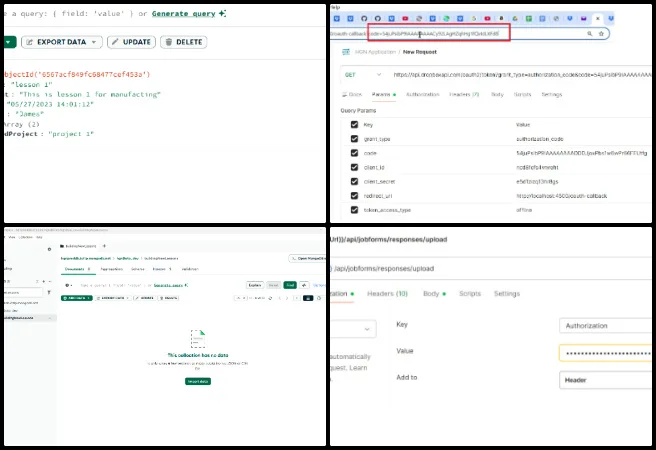The image size is (656, 450).
Task: Open the Add to Header dropdown
Action: [606, 380]
